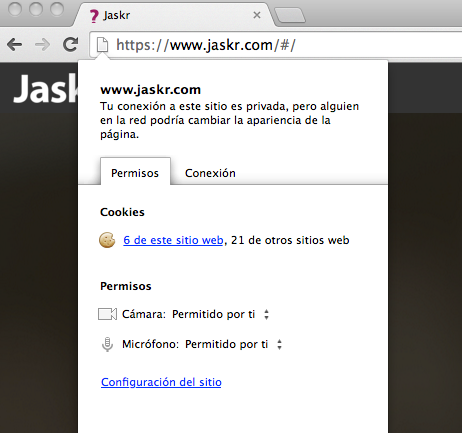Screen dimensions: 462x433
Task: Click the macOS window minimize button
Action: (x=36, y=9)
